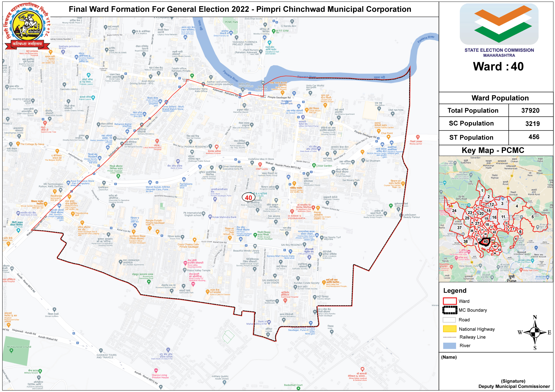555x392 pixels.
Task: Click the 'Total Population' row label
Action: click(x=473, y=110)
